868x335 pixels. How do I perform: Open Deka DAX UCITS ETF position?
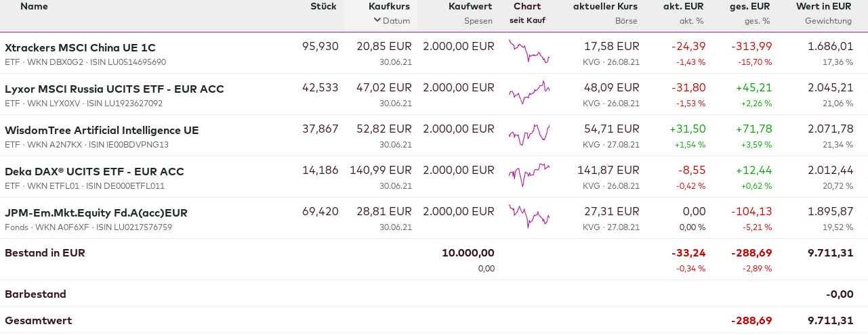(94, 171)
